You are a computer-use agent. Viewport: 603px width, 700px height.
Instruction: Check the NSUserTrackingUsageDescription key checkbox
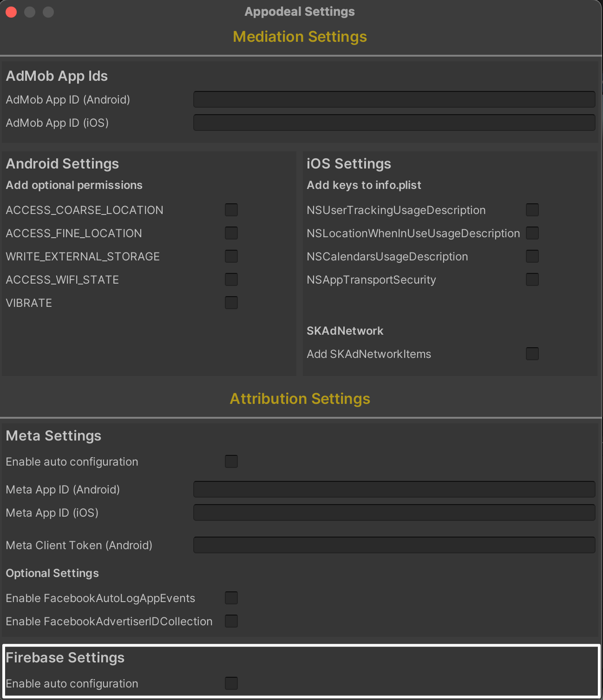coord(532,210)
